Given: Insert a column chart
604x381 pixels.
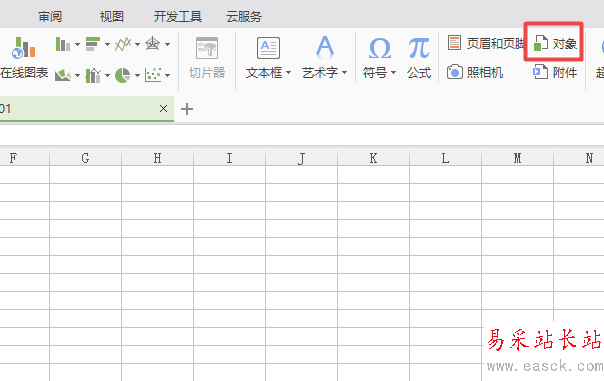Looking at the screenshot, I should pos(63,44).
